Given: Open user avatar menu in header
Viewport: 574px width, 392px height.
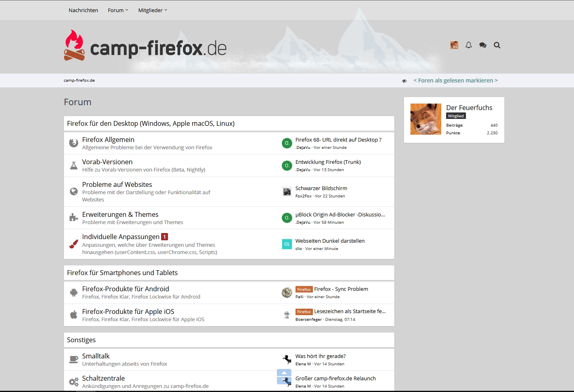Looking at the screenshot, I should (x=454, y=45).
